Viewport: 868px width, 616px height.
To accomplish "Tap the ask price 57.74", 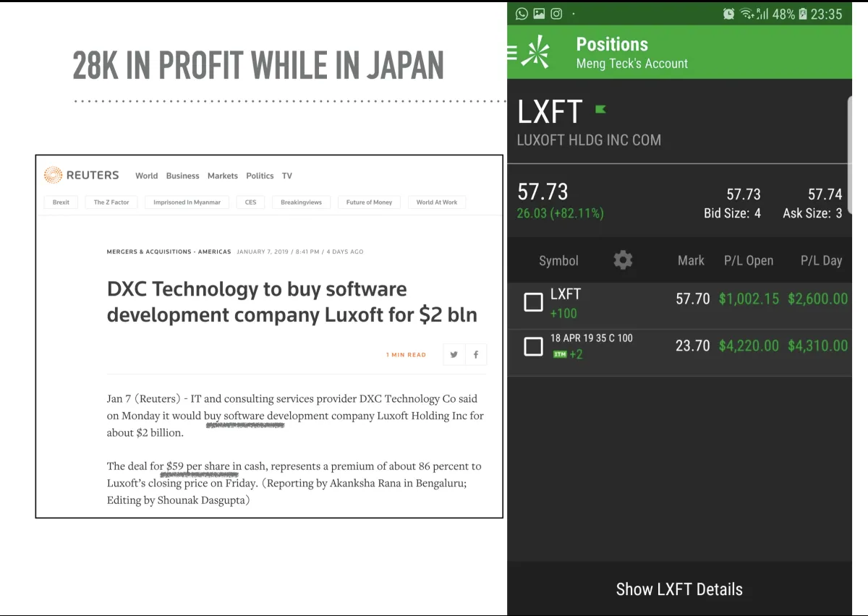I will [825, 194].
